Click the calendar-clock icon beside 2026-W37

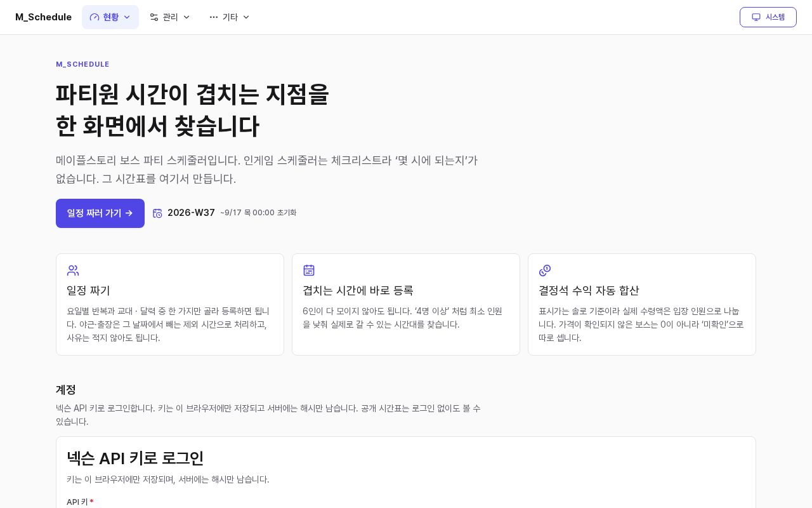157,213
